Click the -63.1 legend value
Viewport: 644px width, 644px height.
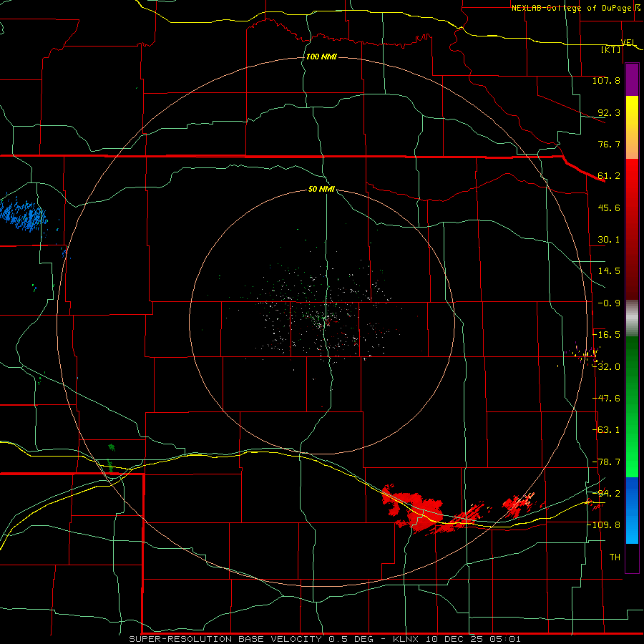pos(607,430)
